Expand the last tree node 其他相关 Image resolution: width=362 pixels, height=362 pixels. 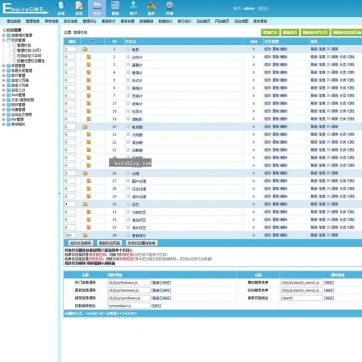(4, 124)
